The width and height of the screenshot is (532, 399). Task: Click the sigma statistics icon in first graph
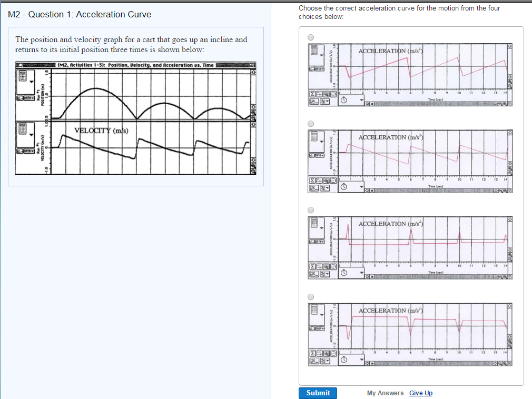[x=312, y=94]
